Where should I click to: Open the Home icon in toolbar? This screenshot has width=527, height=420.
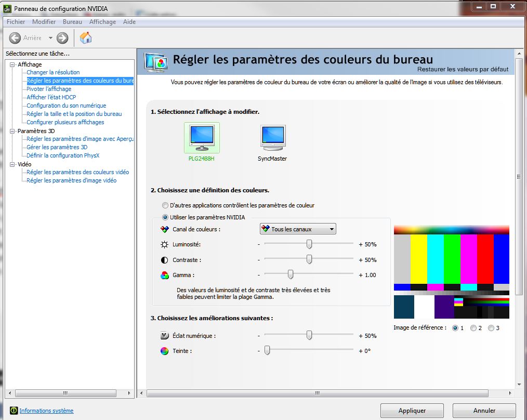click(x=86, y=37)
